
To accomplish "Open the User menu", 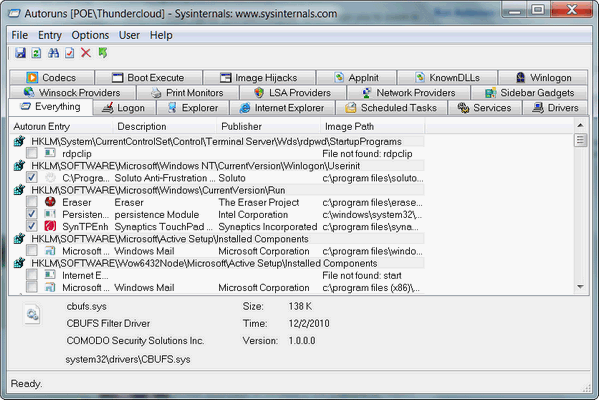I will (129, 35).
